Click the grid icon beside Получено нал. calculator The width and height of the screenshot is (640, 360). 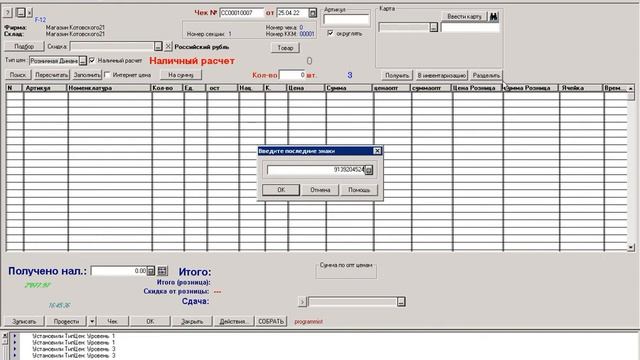162,271
